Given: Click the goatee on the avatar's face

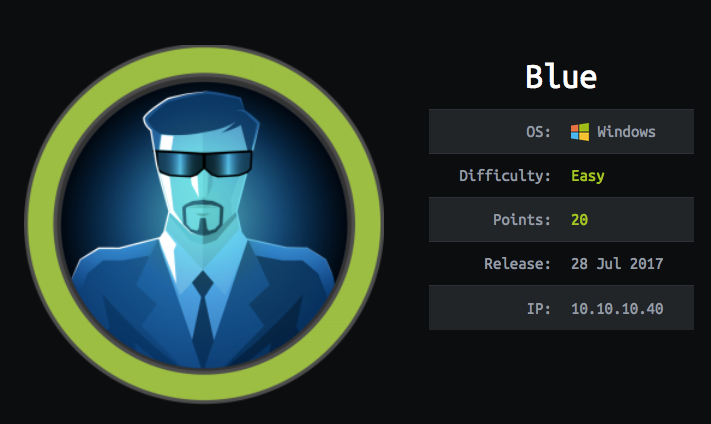Looking at the screenshot, I should click(204, 217).
